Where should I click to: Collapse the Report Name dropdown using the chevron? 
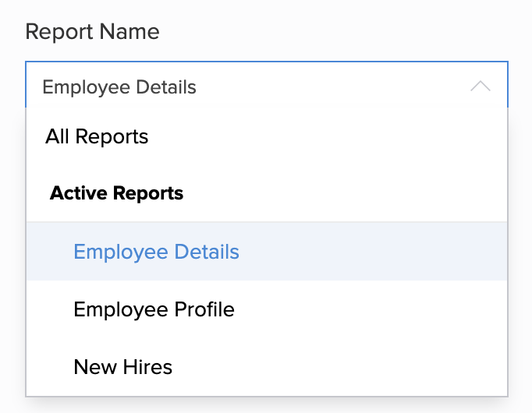(x=481, y=86)
